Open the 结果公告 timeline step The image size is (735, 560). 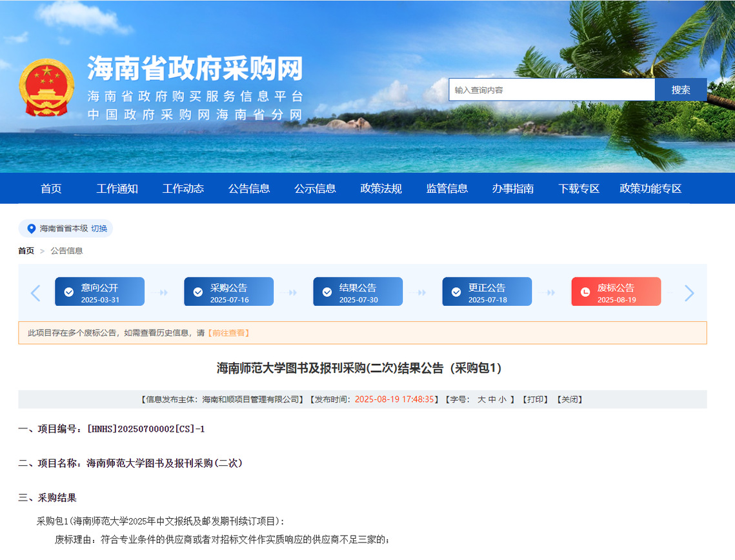[x=357, y=292]
